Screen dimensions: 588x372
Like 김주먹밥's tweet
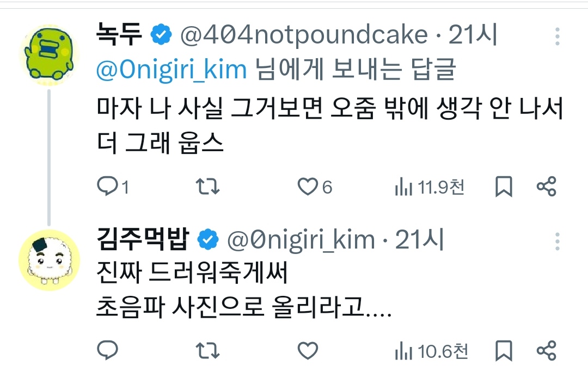[308, 350]
